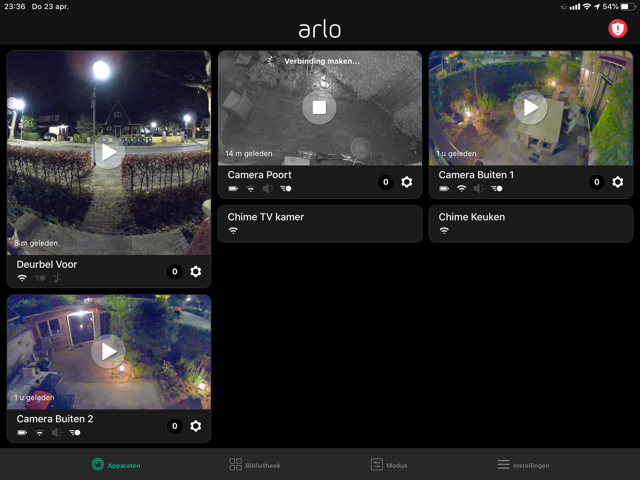
Task: Switch to the Bibliotheek tab
Action: coord(255,464)
